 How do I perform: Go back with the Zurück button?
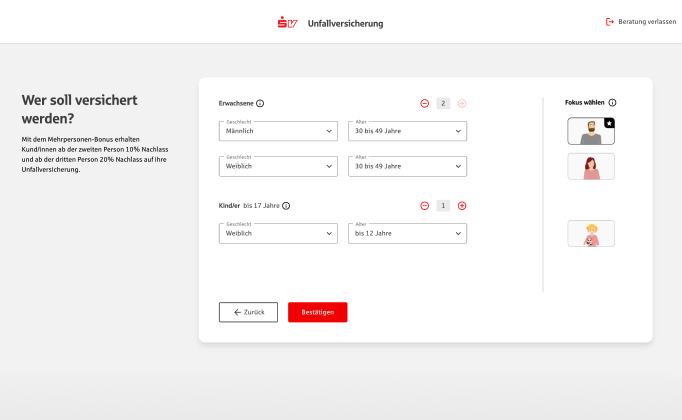[248, 312]
